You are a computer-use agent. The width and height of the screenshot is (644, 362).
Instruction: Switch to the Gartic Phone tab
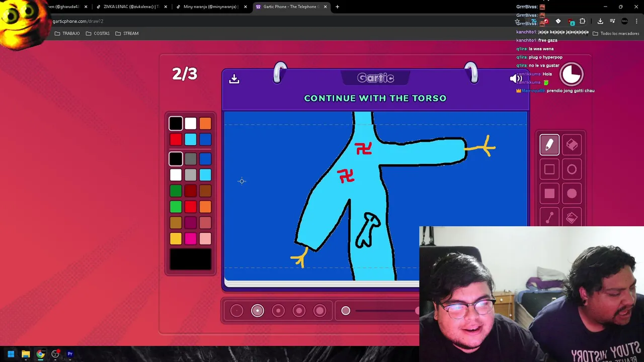290,7
